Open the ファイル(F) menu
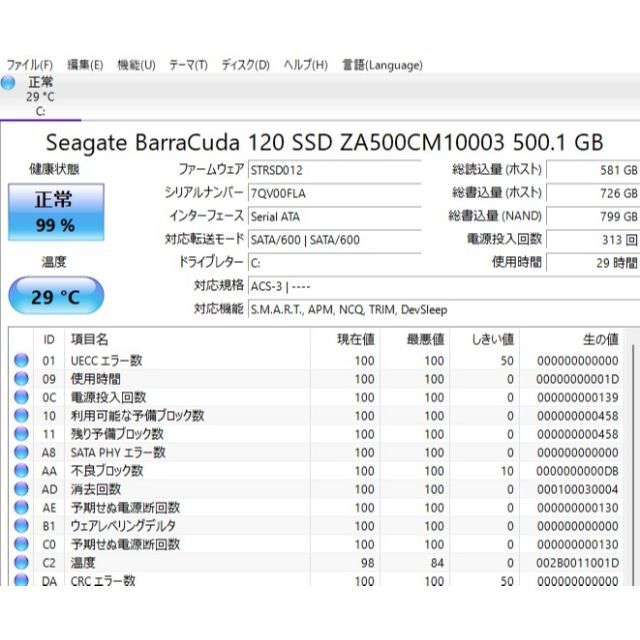 [x=30, y=65]
